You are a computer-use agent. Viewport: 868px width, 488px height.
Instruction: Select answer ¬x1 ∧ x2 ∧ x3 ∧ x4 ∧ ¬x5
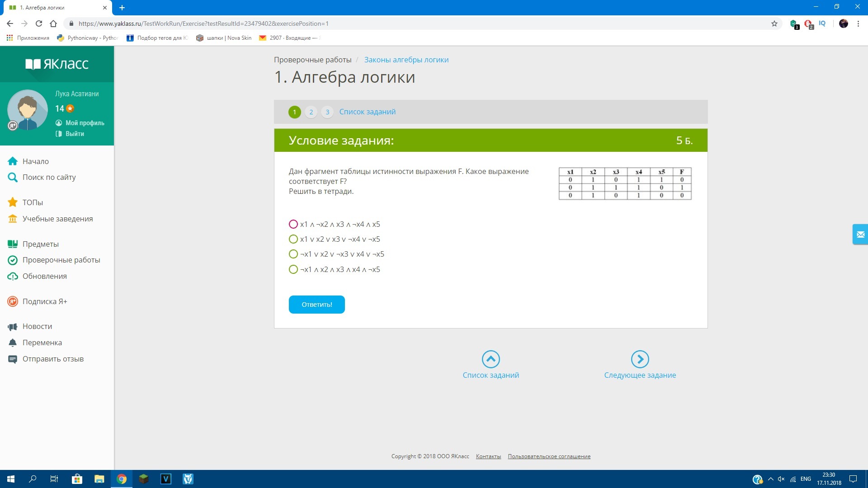pos(293,269)
